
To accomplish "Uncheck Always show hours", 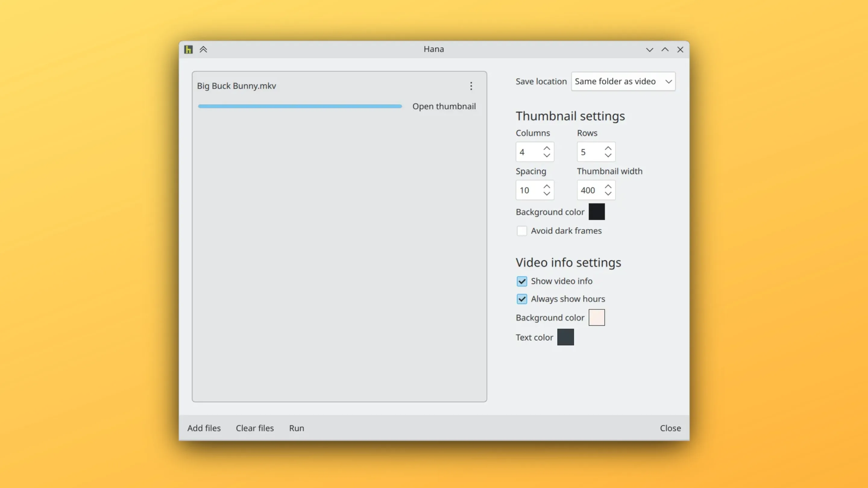I will 522,299.
